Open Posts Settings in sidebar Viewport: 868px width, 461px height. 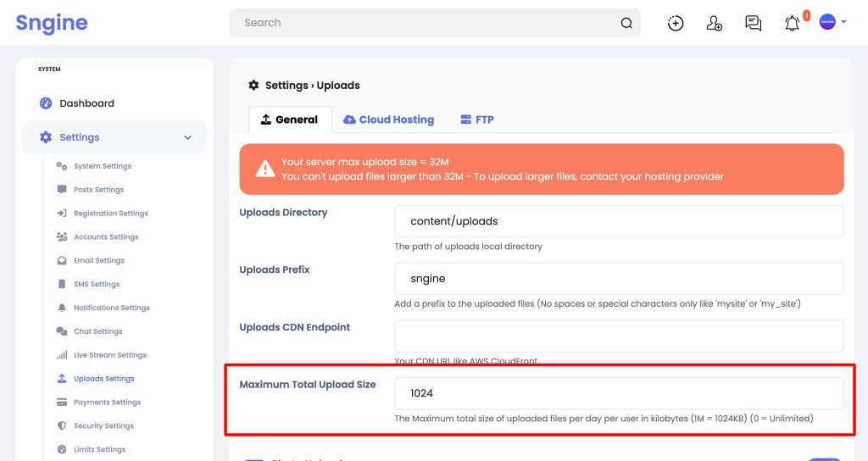coord(98,189)
